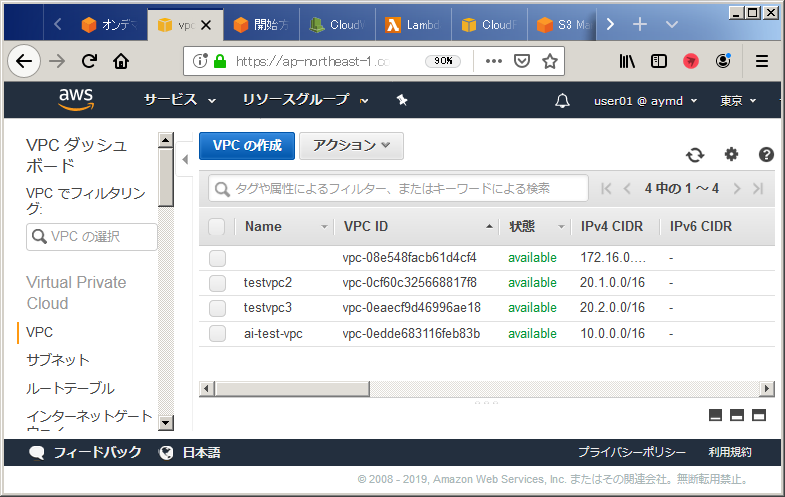This screenshot has width=785, height=497.
Task: Open the user01 @ aymd account menu
Action: pos(645,101)
